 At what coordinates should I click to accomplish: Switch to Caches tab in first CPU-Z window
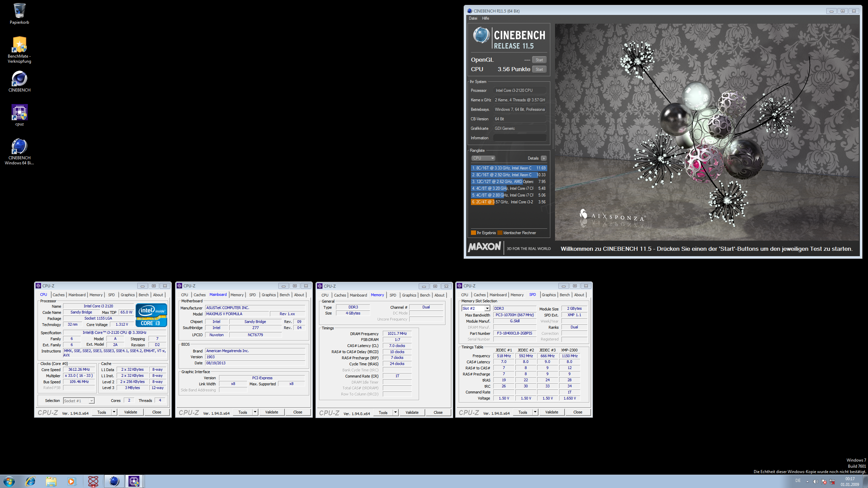click(59, 295)
